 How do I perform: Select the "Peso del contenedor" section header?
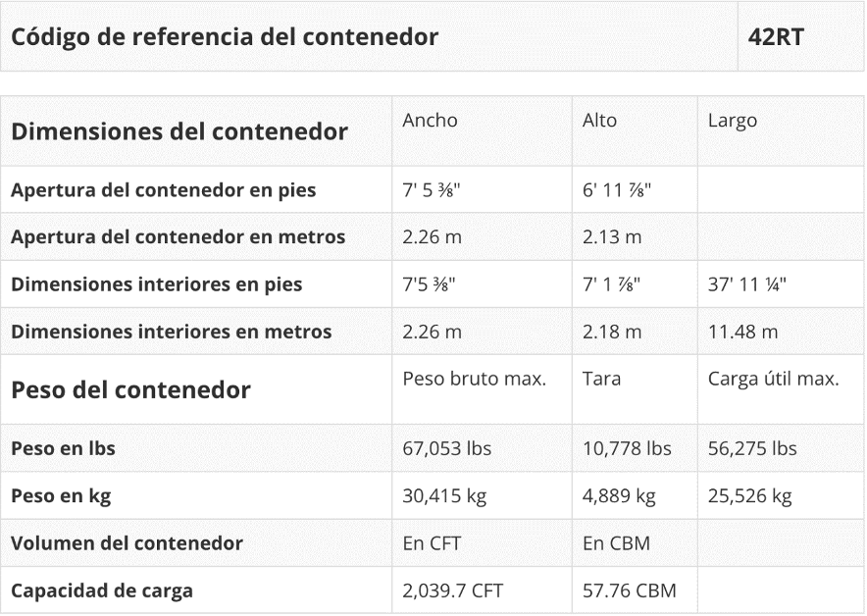(x=131, y=389)
